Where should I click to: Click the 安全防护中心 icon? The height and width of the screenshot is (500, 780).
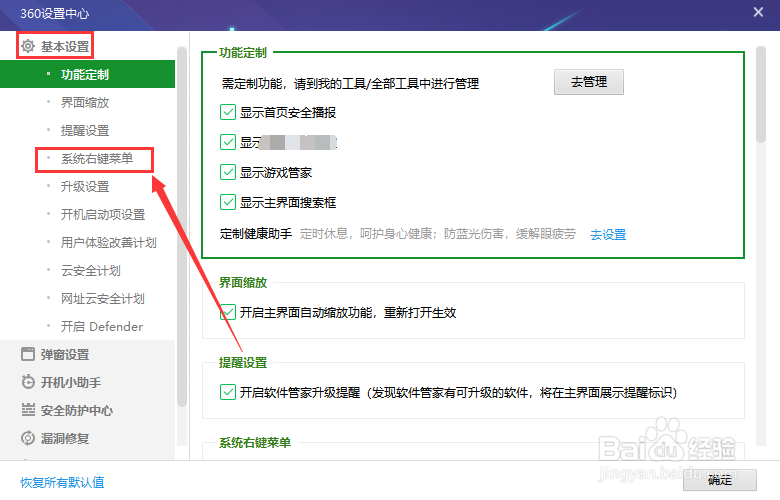(28, 410)
